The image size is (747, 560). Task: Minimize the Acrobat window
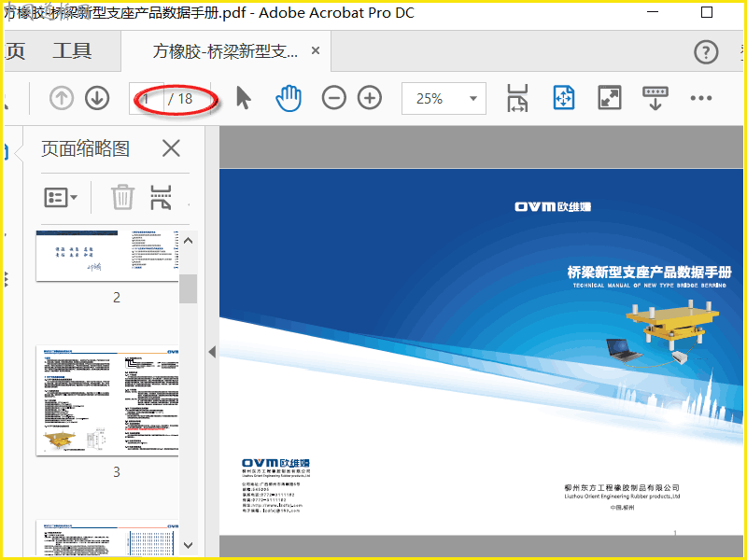(653, 12)
